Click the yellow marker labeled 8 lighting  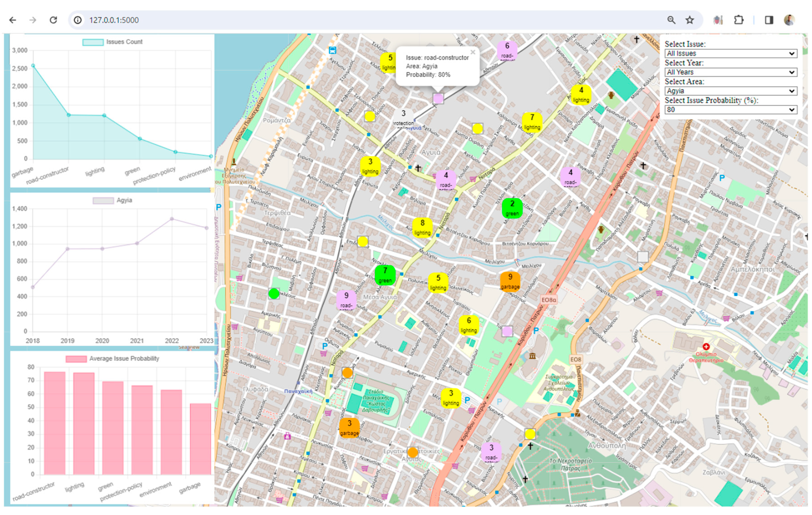[422, 228]
